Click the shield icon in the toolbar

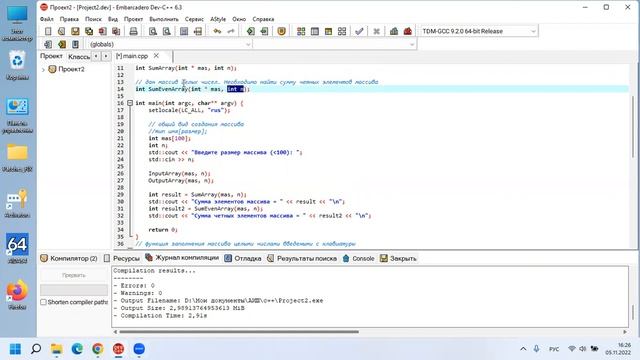pyautogui.click(x=281, y=31)
